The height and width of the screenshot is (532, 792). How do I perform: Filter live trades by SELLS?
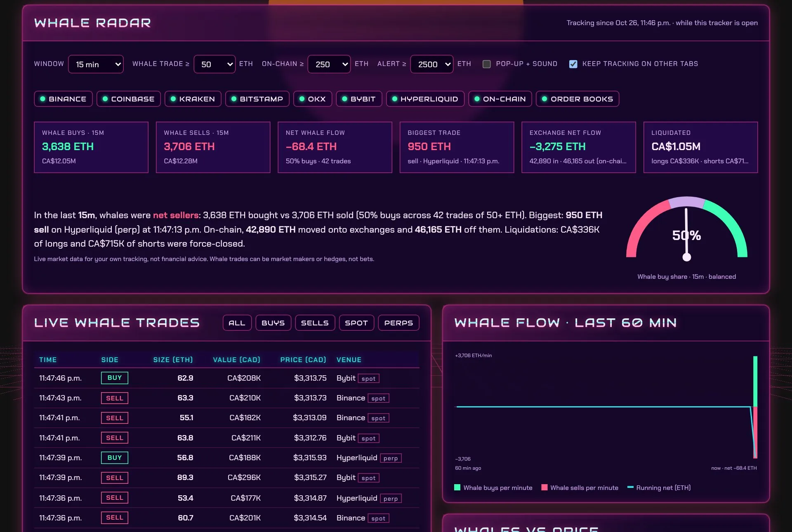315,323
